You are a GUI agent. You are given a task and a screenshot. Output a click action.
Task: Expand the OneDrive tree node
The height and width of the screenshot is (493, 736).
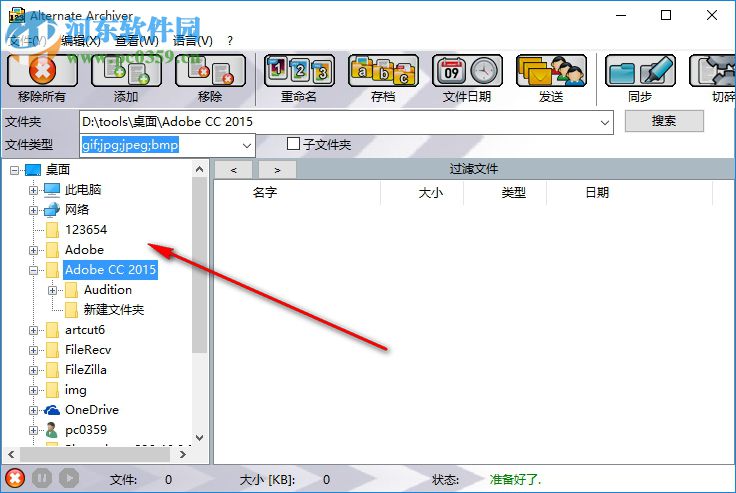pos(33,410)
